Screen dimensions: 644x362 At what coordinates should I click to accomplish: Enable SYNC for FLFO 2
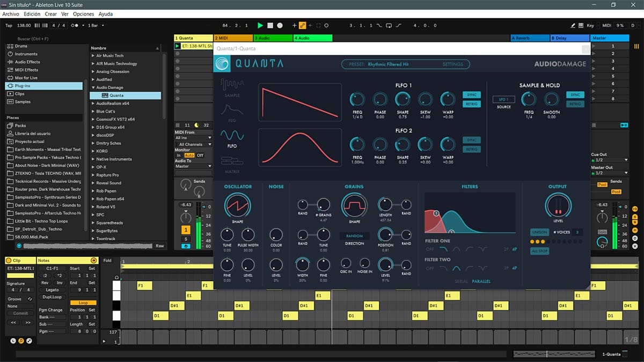[471, 140]
